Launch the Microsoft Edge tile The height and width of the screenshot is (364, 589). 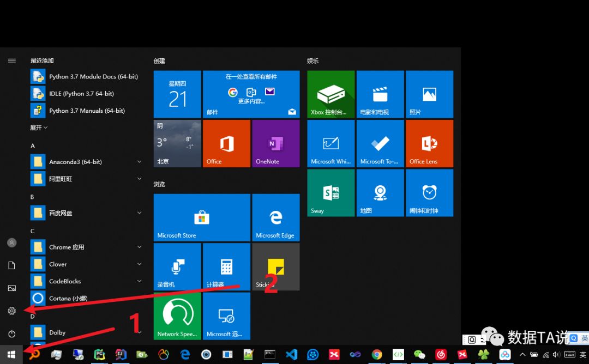(x=276, y=217)
